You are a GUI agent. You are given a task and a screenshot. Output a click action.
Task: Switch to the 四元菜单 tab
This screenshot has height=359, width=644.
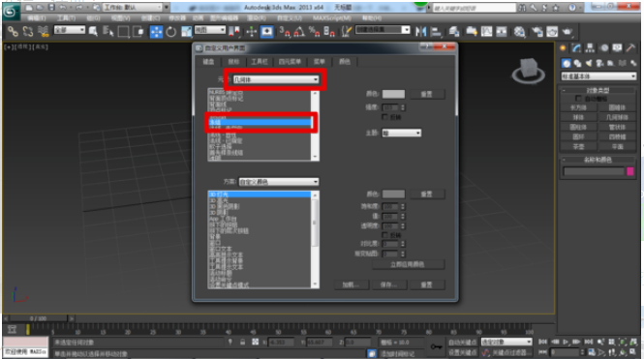(290, 62)
